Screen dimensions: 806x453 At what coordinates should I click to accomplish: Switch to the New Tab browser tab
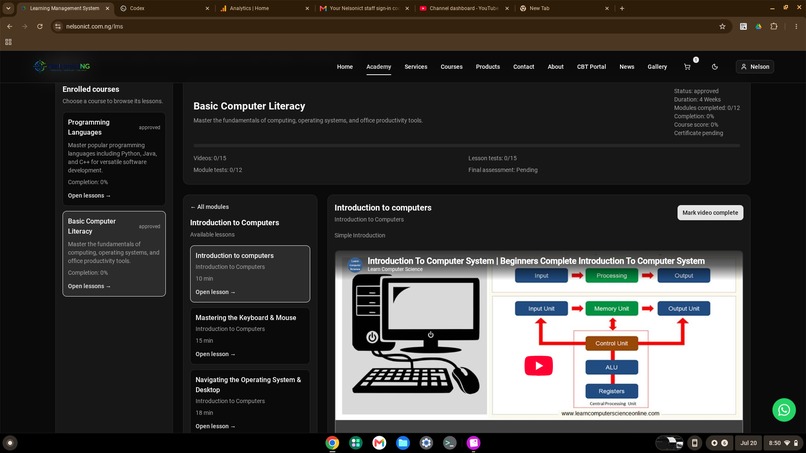click(563, 8)
